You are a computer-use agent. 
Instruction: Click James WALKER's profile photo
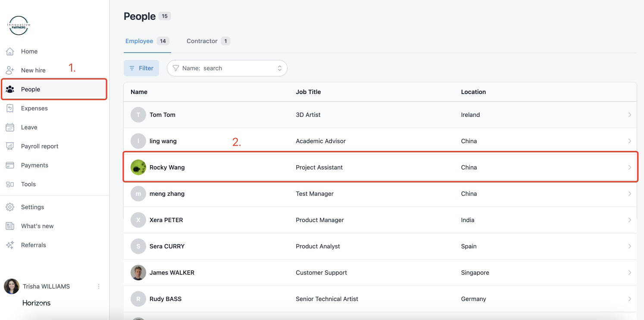tap(138, 273)
